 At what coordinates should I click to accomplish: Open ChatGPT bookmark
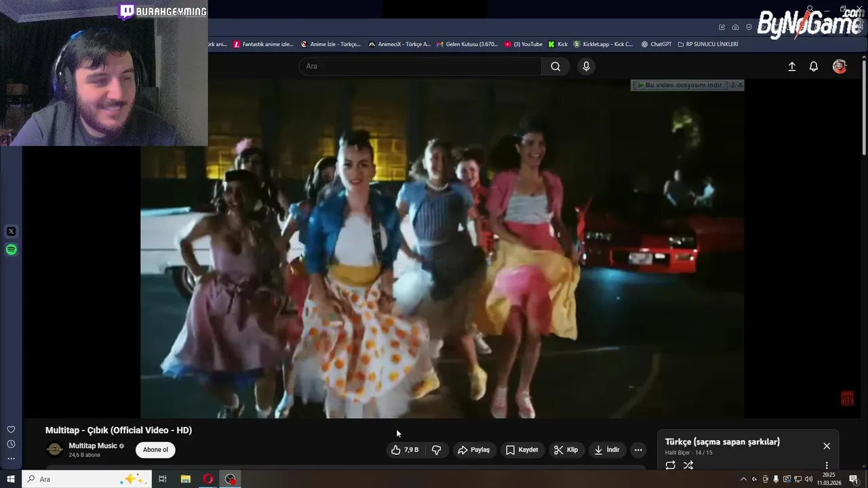(x=656, y=44)
